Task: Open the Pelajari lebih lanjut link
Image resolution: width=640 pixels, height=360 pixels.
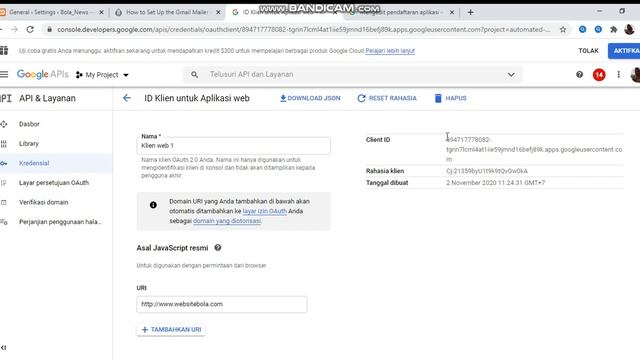Action: [390, 51]
